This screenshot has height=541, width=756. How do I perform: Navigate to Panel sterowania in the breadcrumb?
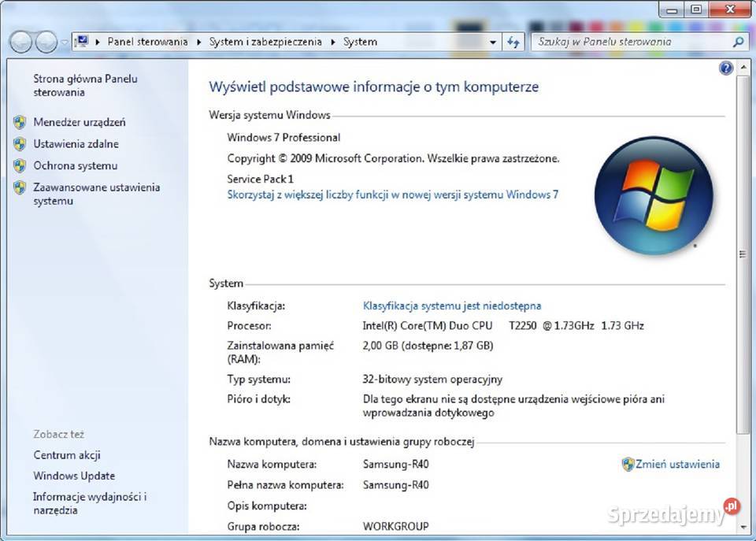click(147, 41)
